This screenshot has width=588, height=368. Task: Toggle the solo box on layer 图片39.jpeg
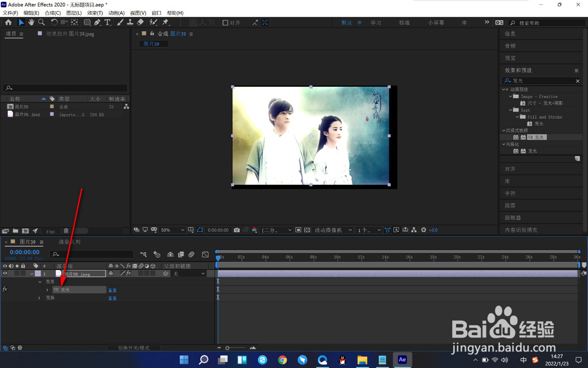pyautogui.click(x=17, y=273)
